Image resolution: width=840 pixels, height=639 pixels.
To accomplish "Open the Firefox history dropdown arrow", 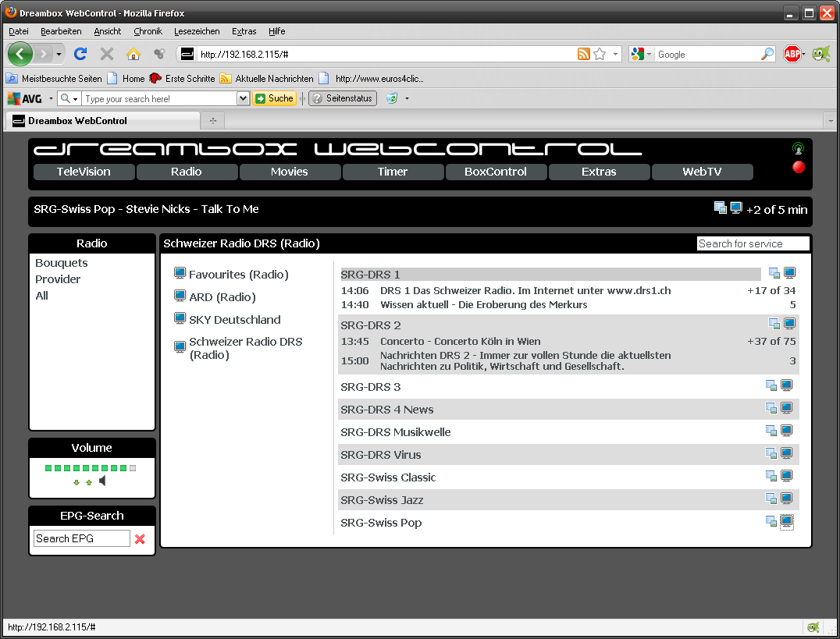I will (59, 54).
